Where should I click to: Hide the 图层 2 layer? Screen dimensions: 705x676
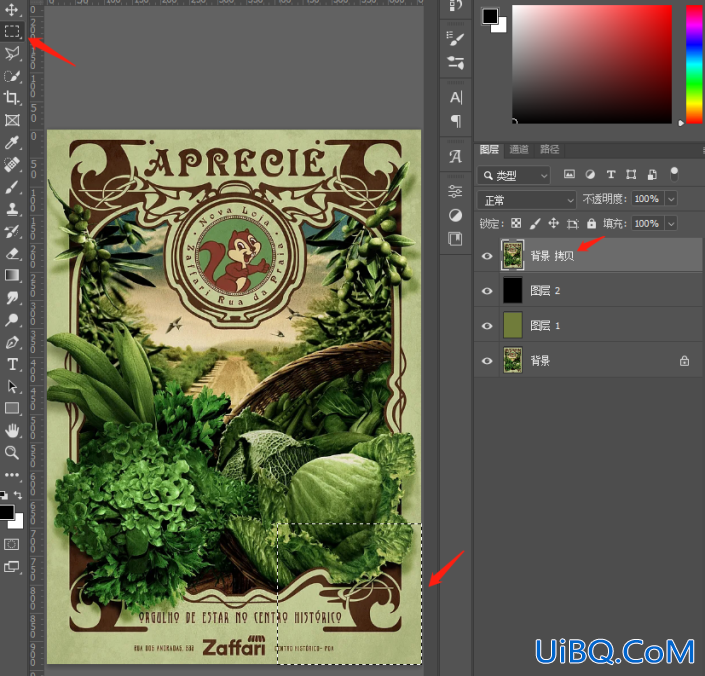pyautogui.click(x=487, y=291)
